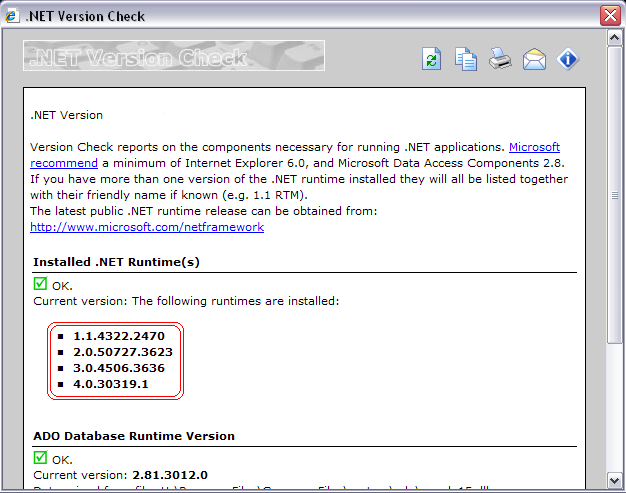This screenshot has width=626, height=493.
Task: Select runtime version 2.0.50727.3623
Action: [x=123, y=352]
